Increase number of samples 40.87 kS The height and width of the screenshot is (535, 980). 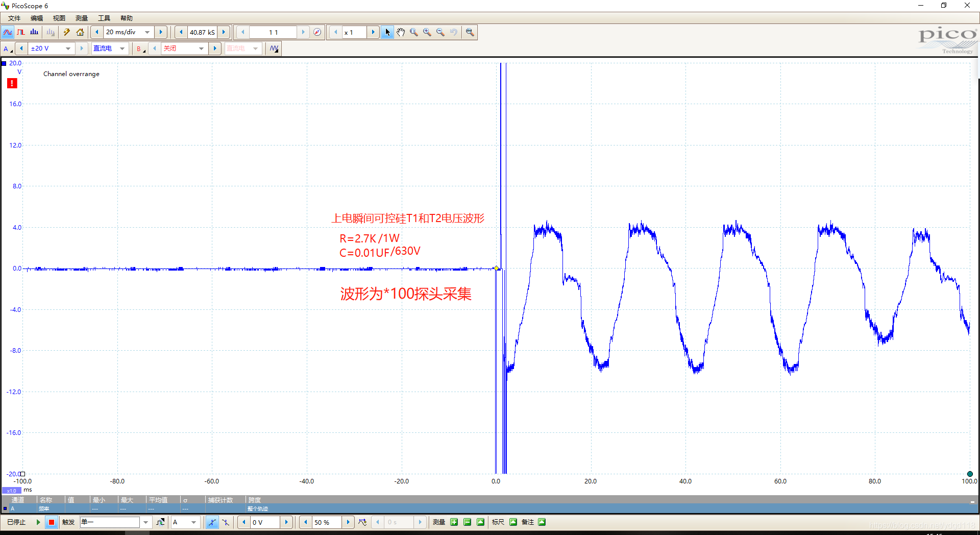tap(224, 32)
